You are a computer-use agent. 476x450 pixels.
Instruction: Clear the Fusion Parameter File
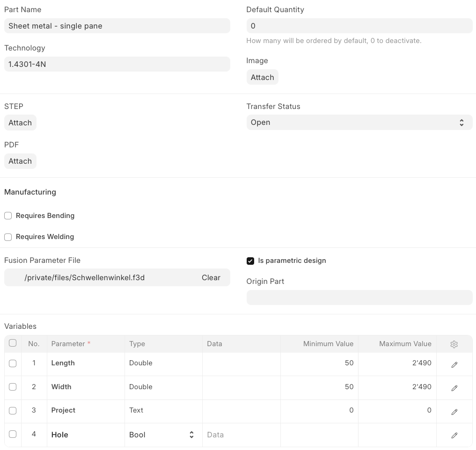pyautogui.click(x=211, y=278)
